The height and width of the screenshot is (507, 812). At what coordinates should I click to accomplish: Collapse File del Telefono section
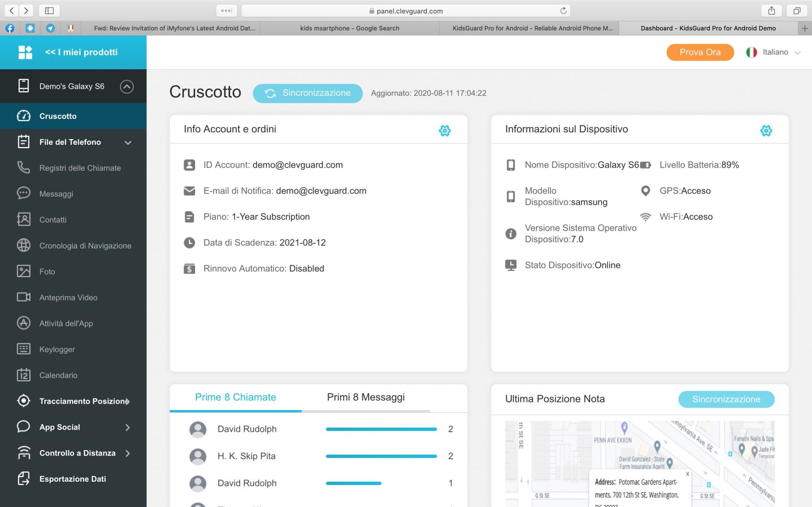click(x=128, y=142)
